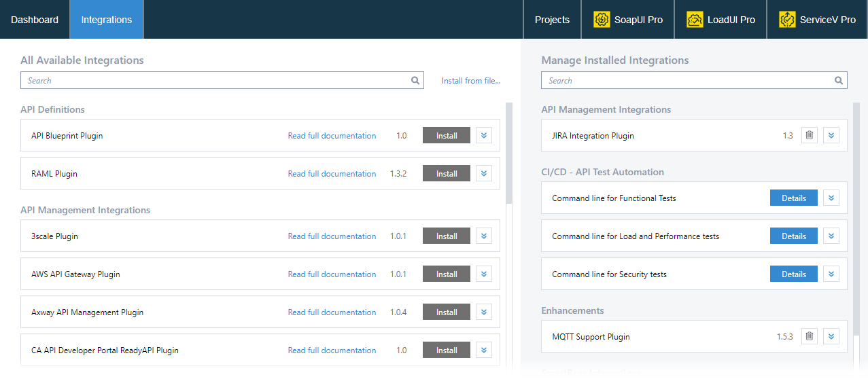Uninstall MQTT Support Plugin using trash icon
The image size is (868, 379).
coord(809,336)
